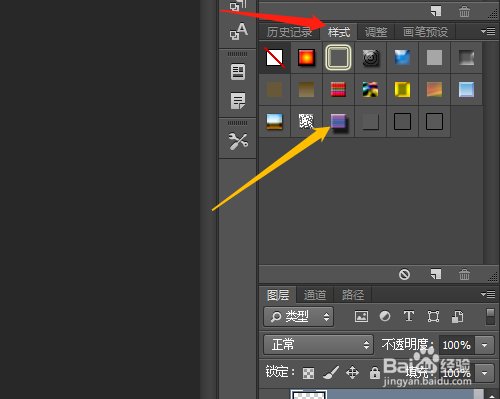The image size is (500, 399).
Task: Apply the purple-blue striped style swatch
Action: [x=338, y=122]
